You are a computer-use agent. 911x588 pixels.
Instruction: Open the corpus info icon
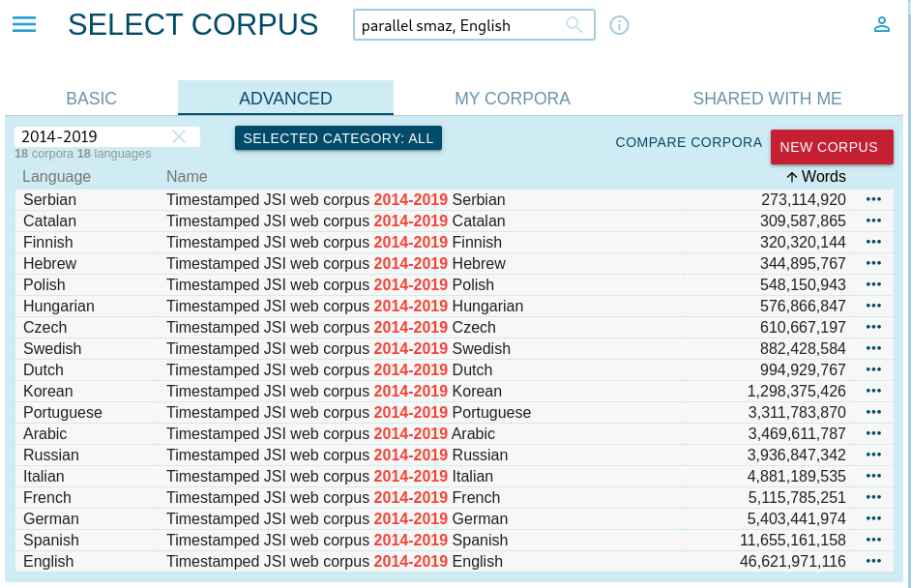coord(620,25)
